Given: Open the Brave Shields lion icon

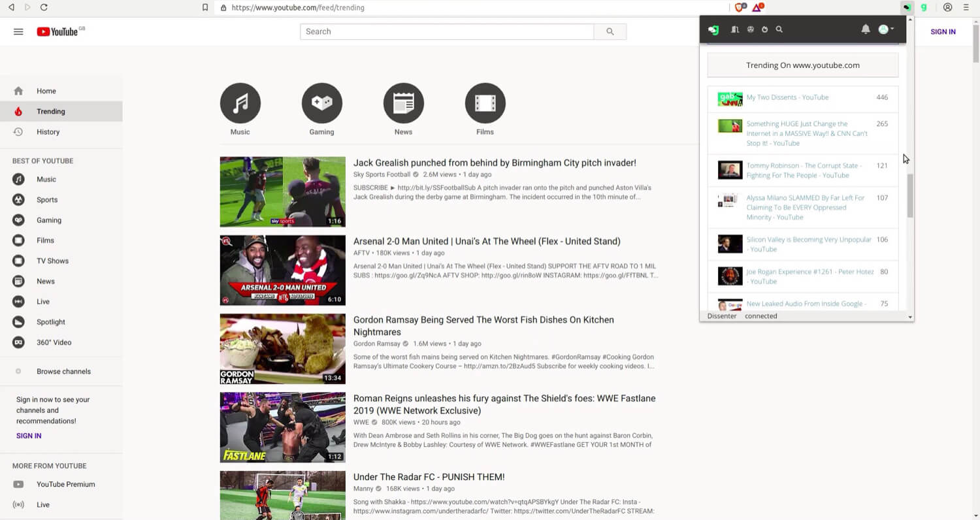Looking at the screenshot, I should click(740, 7).
